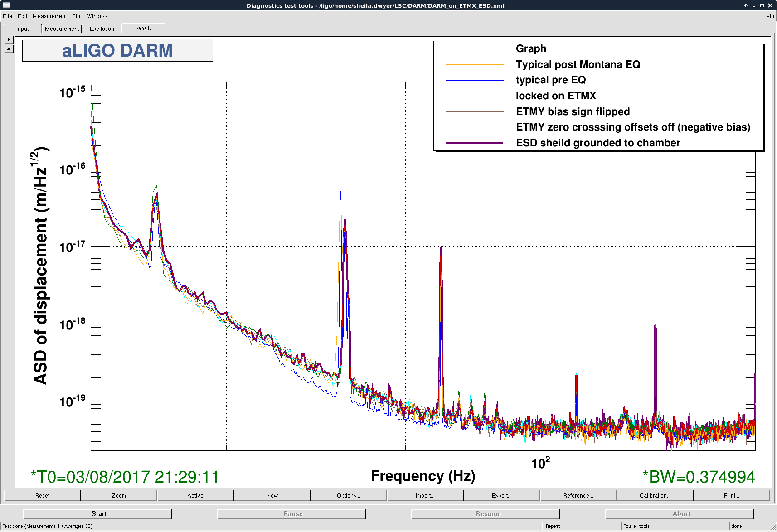Open the Help menu

768,16
